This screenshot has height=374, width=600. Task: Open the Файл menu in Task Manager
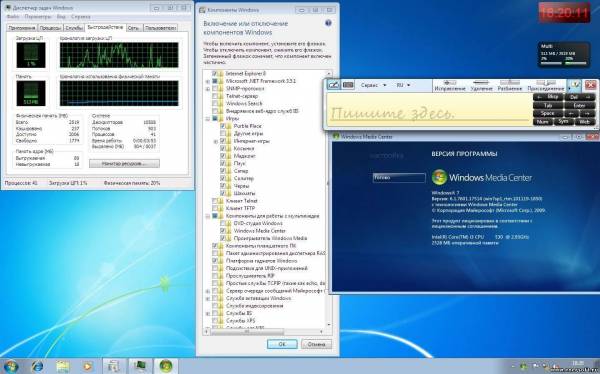13,17
